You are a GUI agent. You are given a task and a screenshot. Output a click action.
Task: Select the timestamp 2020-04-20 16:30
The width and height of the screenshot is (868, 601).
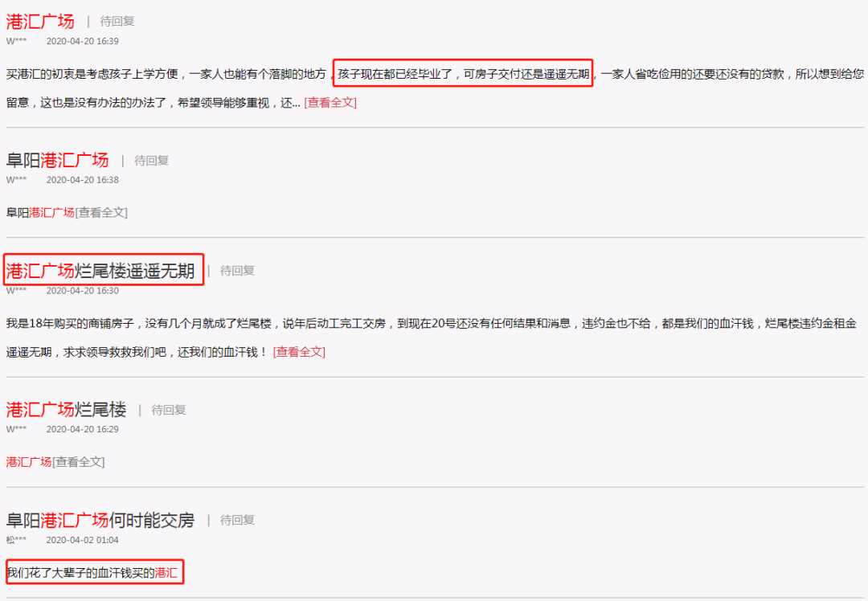[x=83, y=291]
